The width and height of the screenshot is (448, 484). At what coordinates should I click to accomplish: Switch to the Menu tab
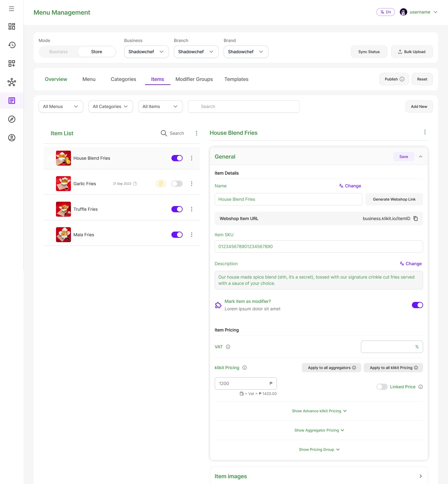tap(89, 79)
